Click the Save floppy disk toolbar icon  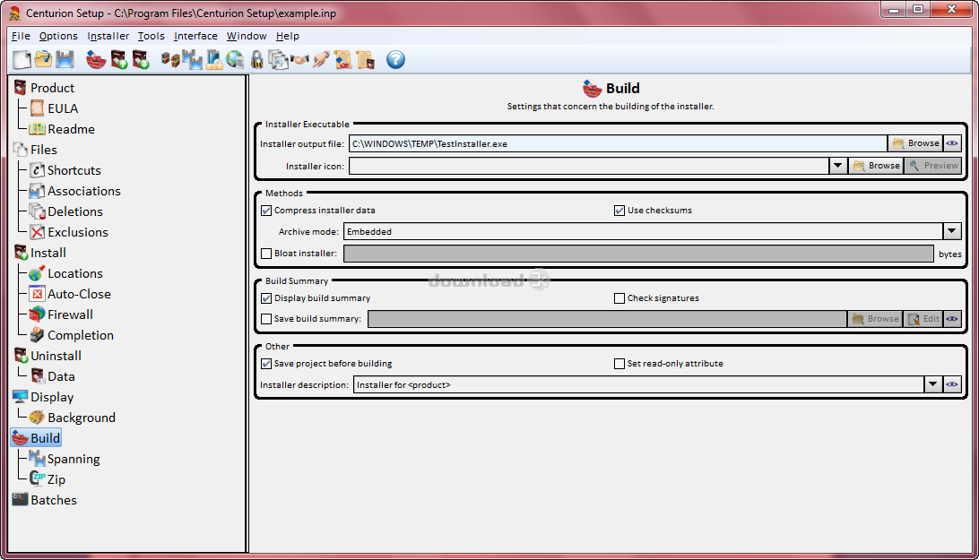(x=65, y=60)
